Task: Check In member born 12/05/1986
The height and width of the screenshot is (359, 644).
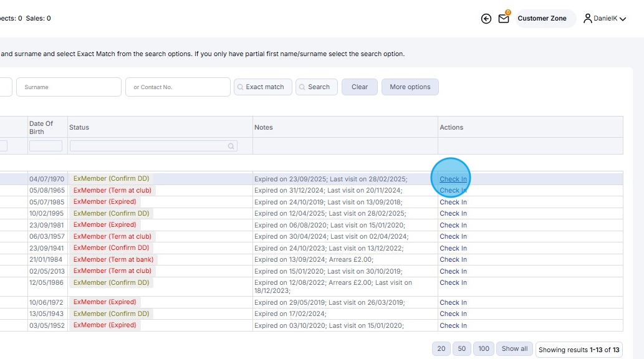Action: pos(453,282)
